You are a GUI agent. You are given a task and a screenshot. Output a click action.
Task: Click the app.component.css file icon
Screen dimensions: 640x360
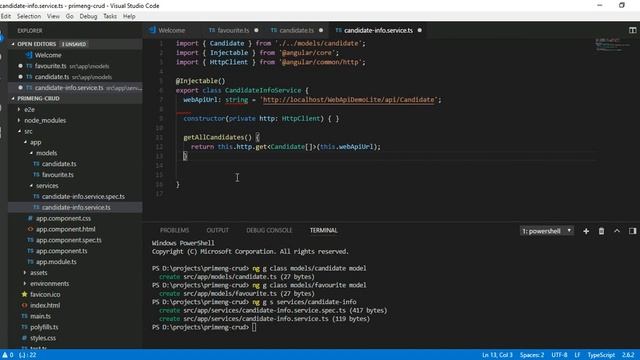click(x=30, y=218)
